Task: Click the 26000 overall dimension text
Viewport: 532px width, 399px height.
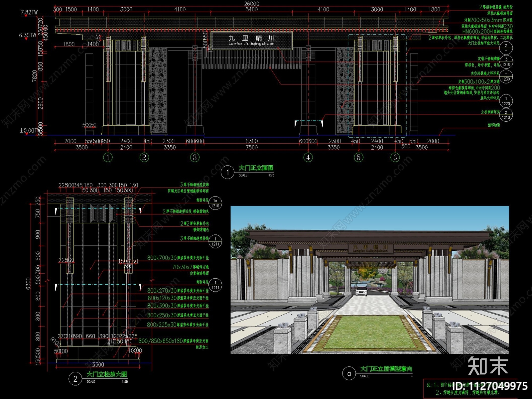Action: tap(252, 4)
